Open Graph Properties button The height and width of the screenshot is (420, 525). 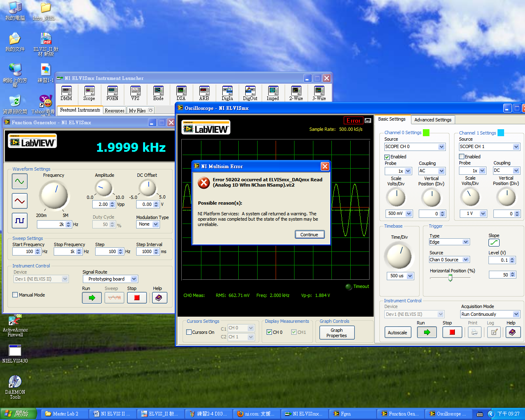(x=337, y=333)
